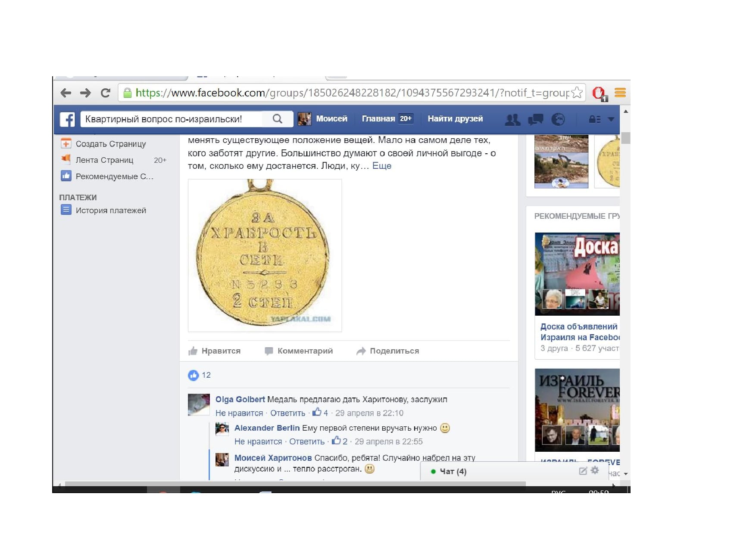The width and height of the screenshot is (756, 534).
Task: Open the Facebook logo home icon
Action: pos(67,119)
